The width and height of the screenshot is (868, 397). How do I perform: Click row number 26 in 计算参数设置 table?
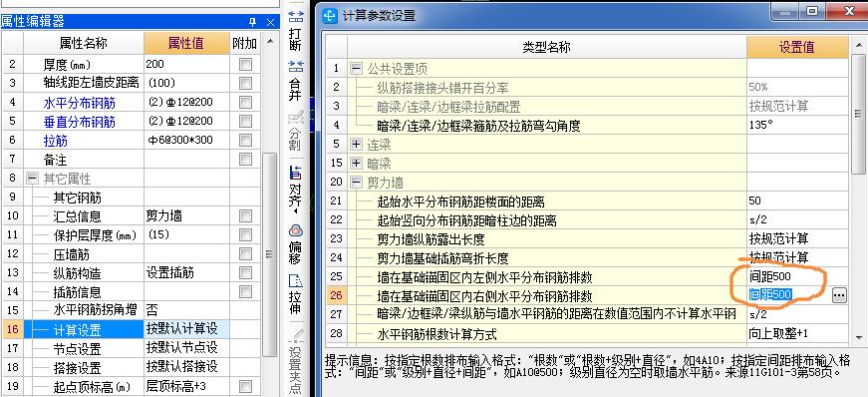[x=336, y=295]
